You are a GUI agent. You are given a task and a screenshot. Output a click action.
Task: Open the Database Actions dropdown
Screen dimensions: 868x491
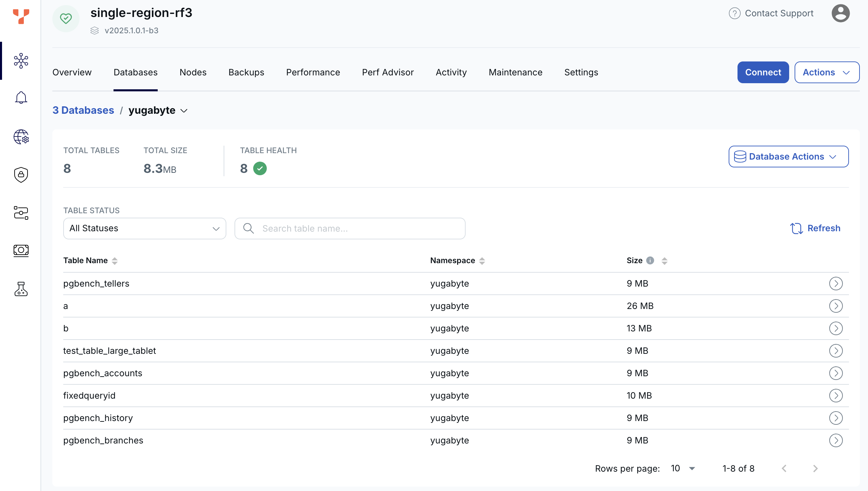pos(787,156)
